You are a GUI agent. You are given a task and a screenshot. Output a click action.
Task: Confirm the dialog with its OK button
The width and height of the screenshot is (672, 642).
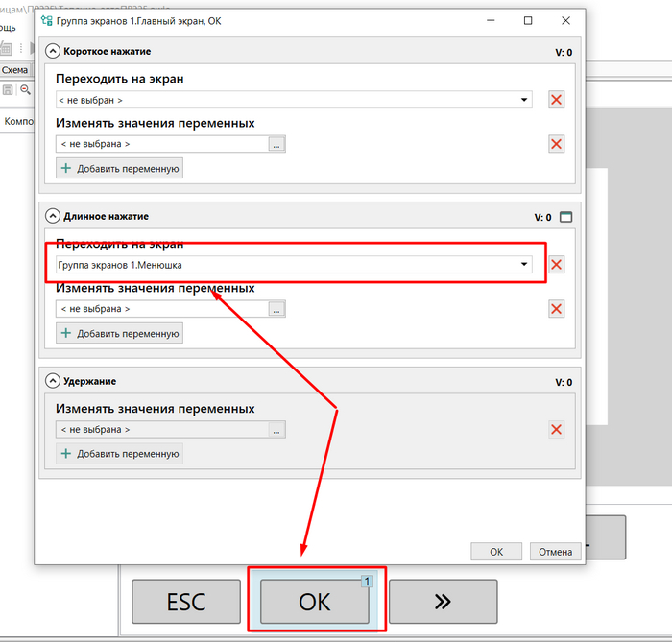tap(496, 552)
